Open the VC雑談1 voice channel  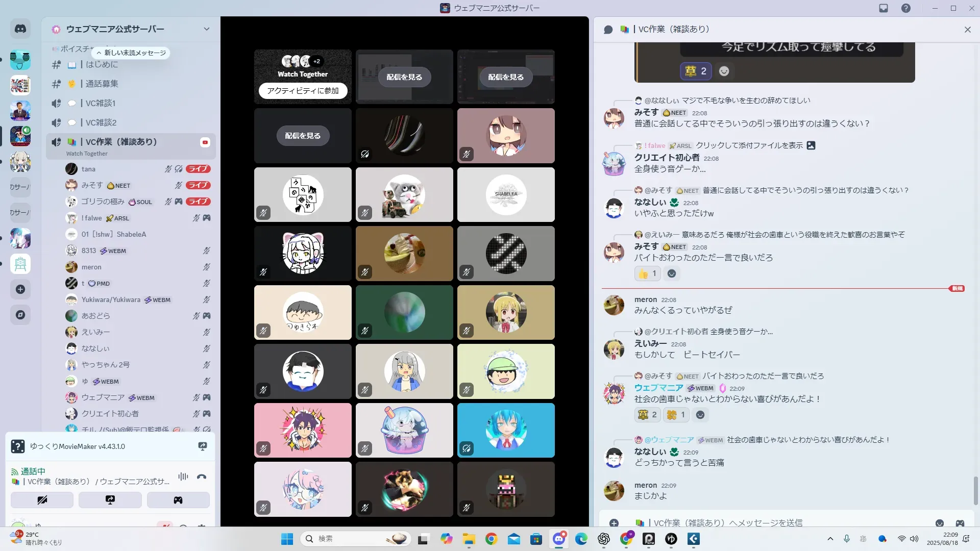(x=101, y=103)
